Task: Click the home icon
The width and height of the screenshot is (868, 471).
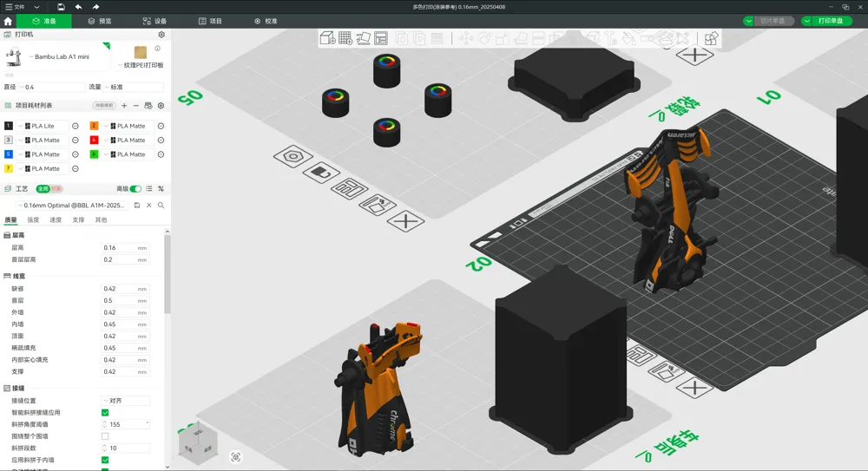Action: click(x=9, y=21)
